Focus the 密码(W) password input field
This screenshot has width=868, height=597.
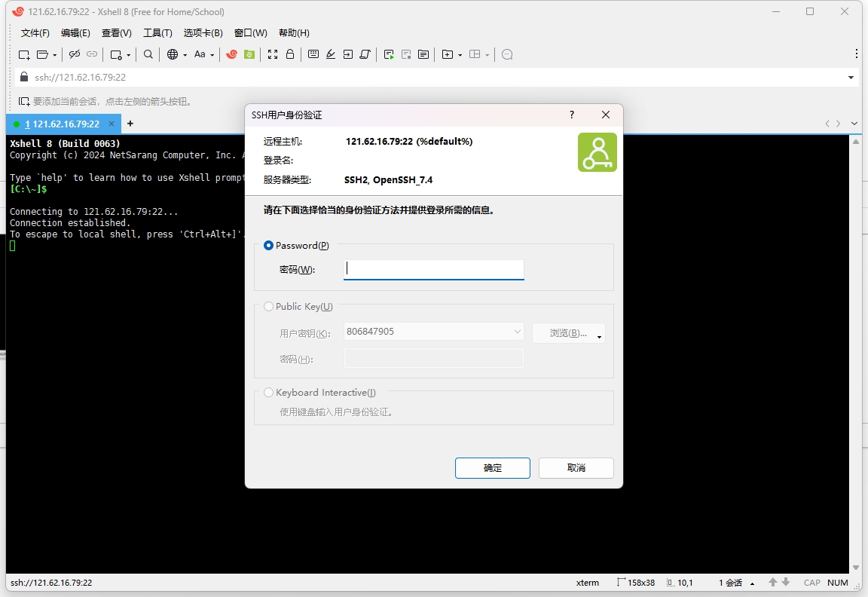tap(433, 270)
